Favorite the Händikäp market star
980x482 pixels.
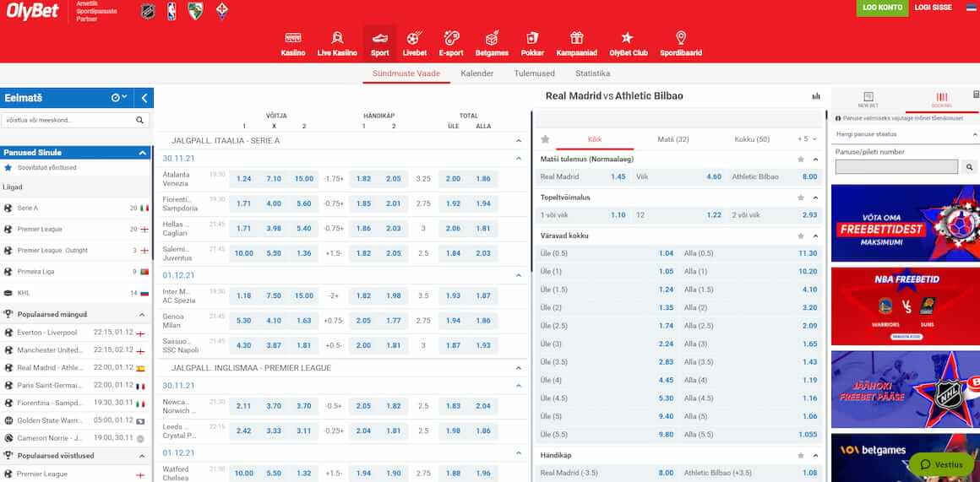801,456
